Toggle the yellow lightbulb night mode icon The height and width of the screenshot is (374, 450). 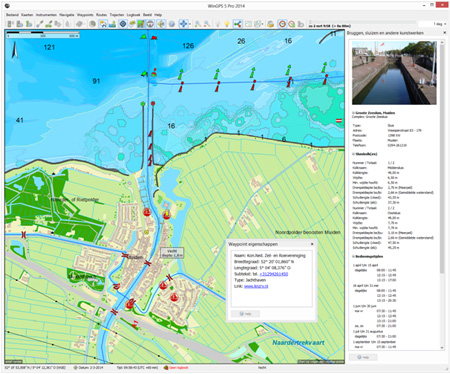click(x=227, y=24)
